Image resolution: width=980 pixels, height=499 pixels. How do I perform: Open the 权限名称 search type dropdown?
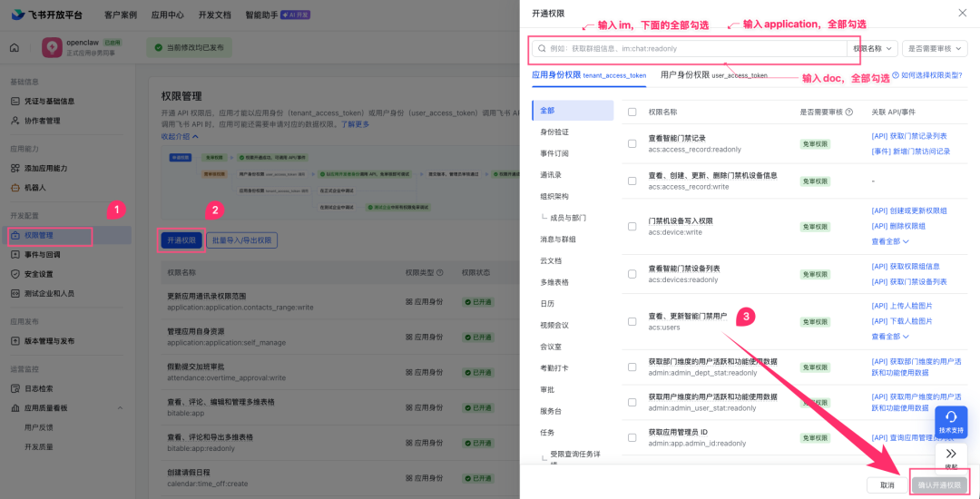click(873, 48)
